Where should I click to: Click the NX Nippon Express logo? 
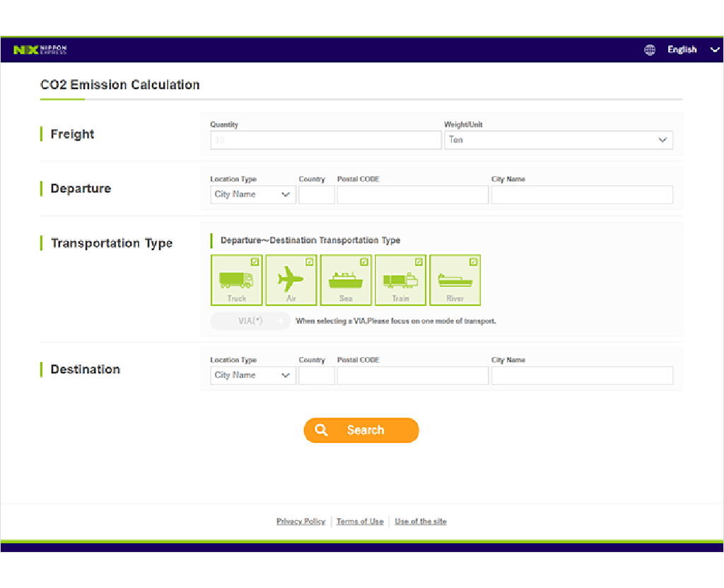(40, 49)
